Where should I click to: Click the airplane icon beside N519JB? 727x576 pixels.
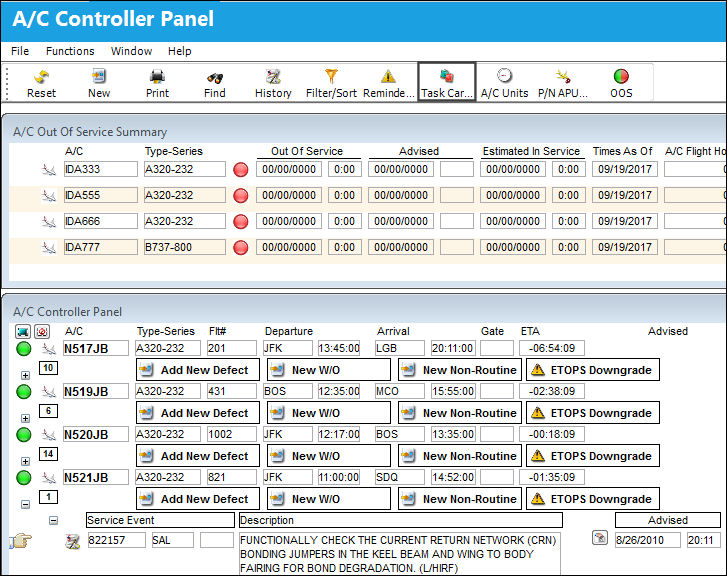pyautogui.click(x=49, y=391)
